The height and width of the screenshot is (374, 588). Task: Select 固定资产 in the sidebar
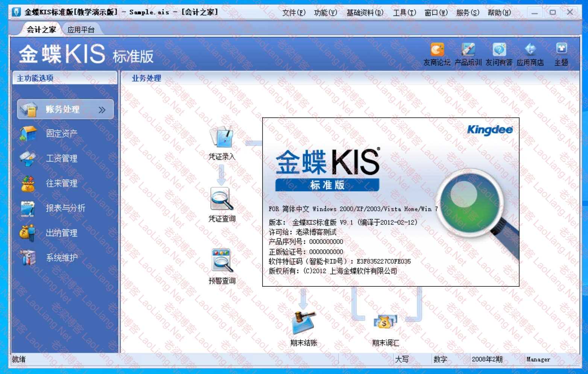62,134
